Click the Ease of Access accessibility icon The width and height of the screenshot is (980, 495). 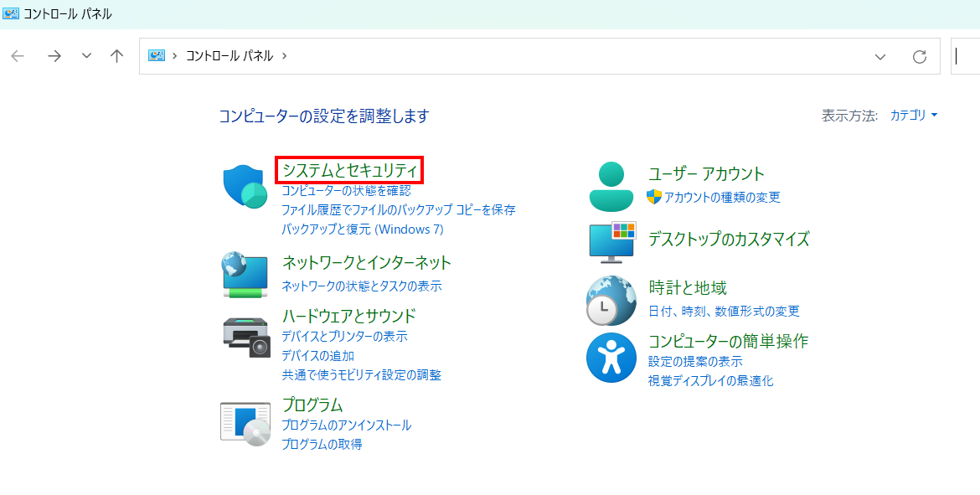click(x=611, y=358)
